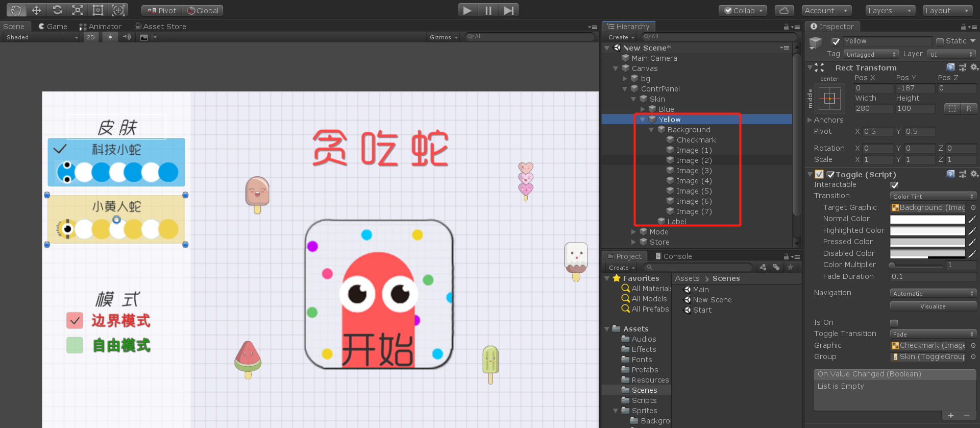Toggle scene lighting icon
This screenshot has height=428, width=980.
click(110, 37)
